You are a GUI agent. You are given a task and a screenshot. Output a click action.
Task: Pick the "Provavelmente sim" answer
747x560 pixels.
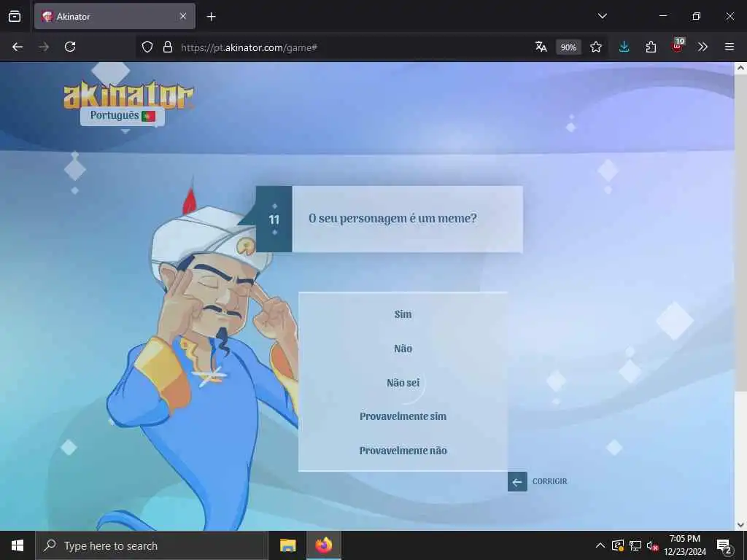tap(403, 416)
